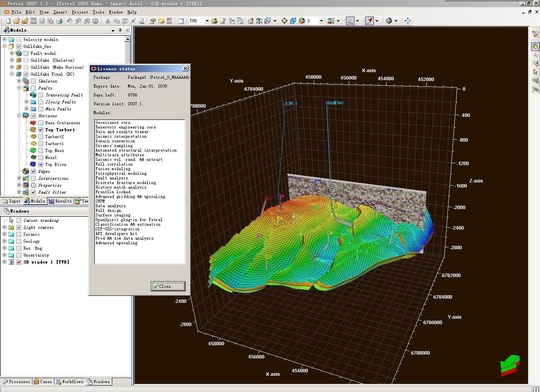Viewport: 540px width, 392px height.
Task: Click the New project icon in toolbar
Action: click(x=8, y=21)
